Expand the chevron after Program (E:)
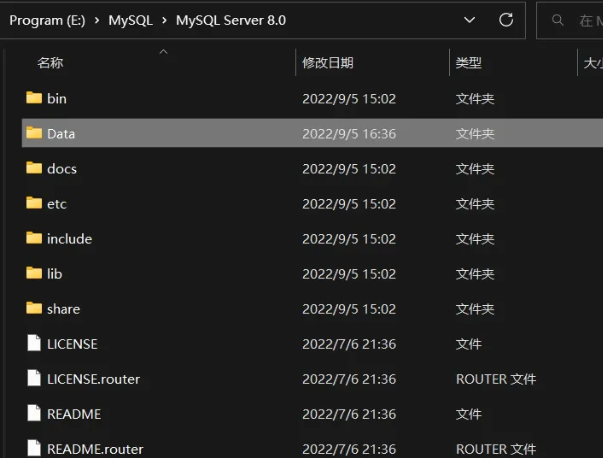This screenshot has height=458, width=603. (97, 20)
